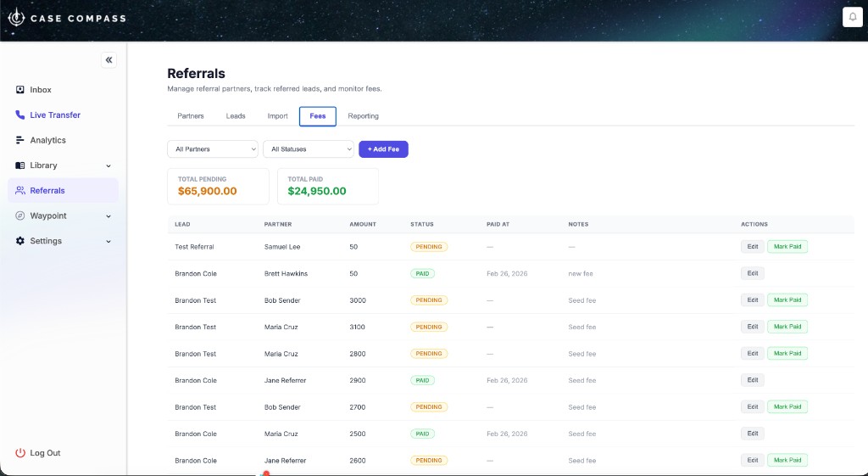The height and width of the screenshot is (476, 868).
Task: Click the Analytics bars icon
Action: click(x=20, y=140)
